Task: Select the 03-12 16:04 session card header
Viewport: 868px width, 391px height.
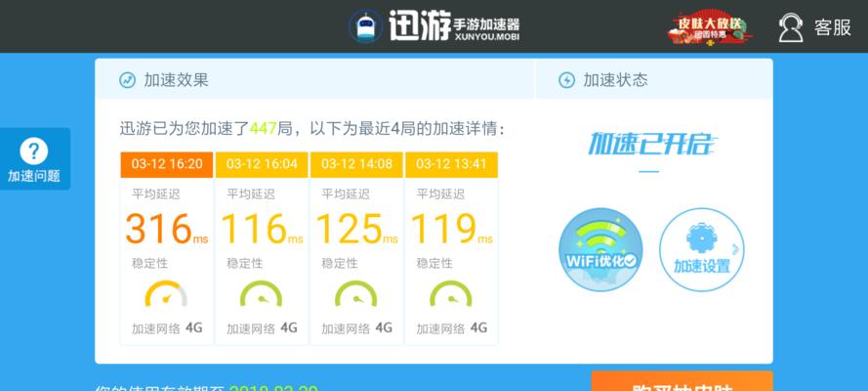Action: [x=262, y=164]
